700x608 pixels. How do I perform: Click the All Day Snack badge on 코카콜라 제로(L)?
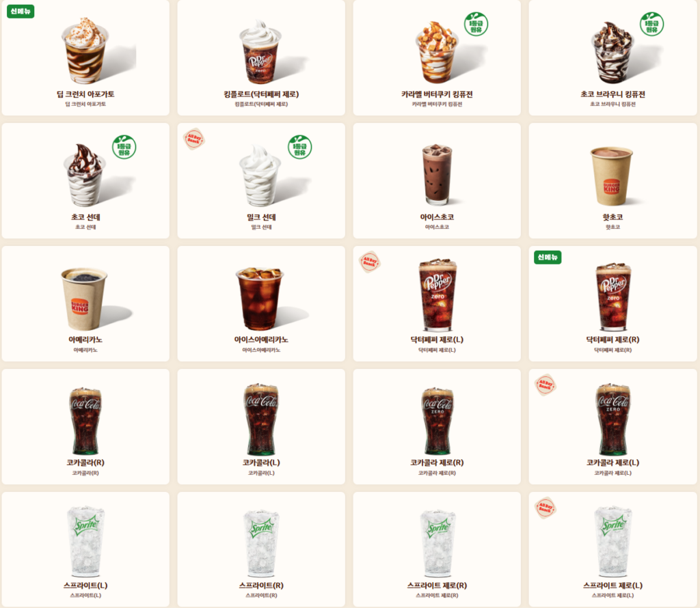546,385
